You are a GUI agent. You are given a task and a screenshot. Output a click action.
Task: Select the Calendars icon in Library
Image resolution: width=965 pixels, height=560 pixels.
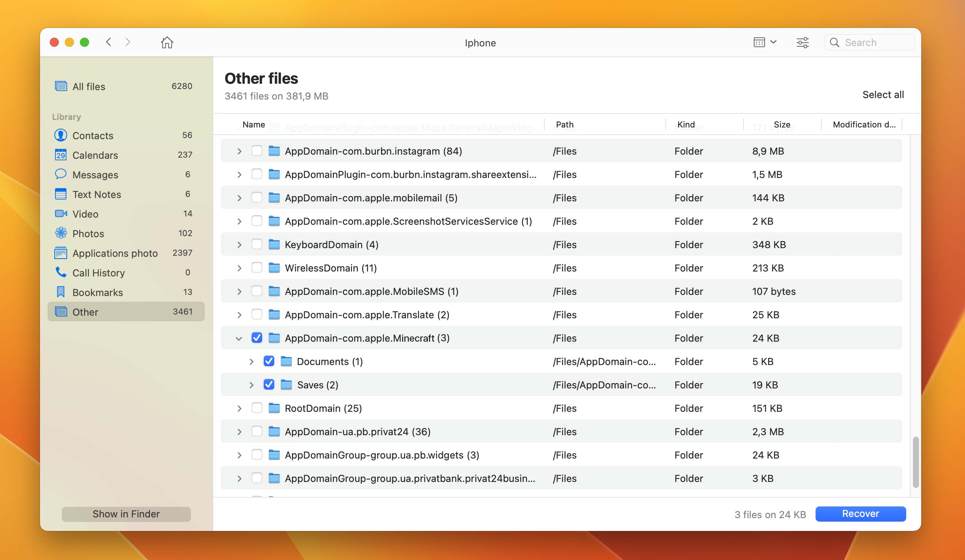(60, 155)
